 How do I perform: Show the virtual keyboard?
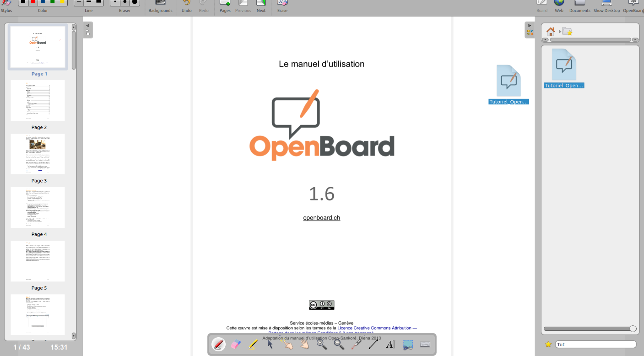(x=425, y=344)
